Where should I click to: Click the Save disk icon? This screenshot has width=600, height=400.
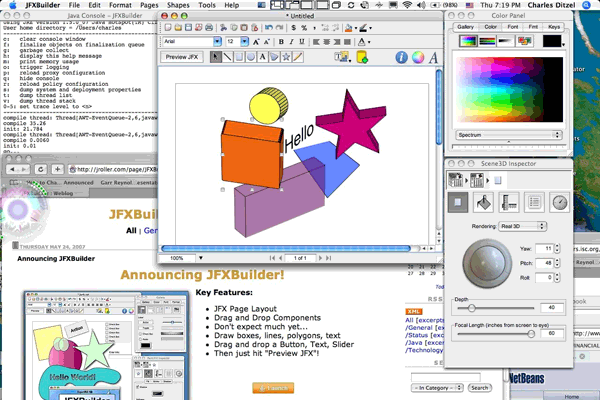[x=188, y=28]
